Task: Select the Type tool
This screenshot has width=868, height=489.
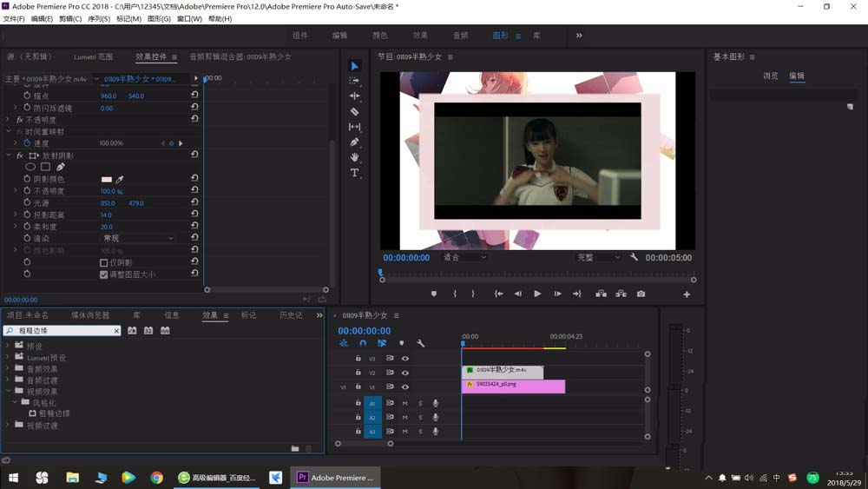Action: [x=354, y=173]
